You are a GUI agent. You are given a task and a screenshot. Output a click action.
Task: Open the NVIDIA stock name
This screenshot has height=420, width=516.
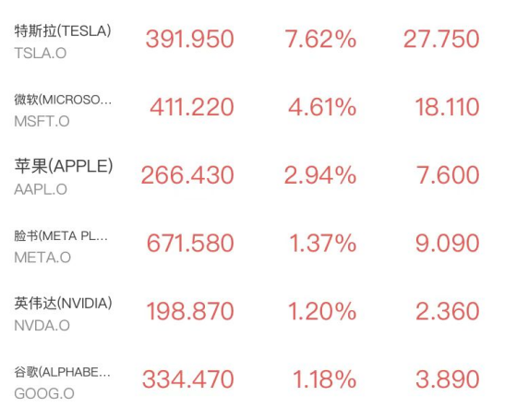tap(63, 304)
